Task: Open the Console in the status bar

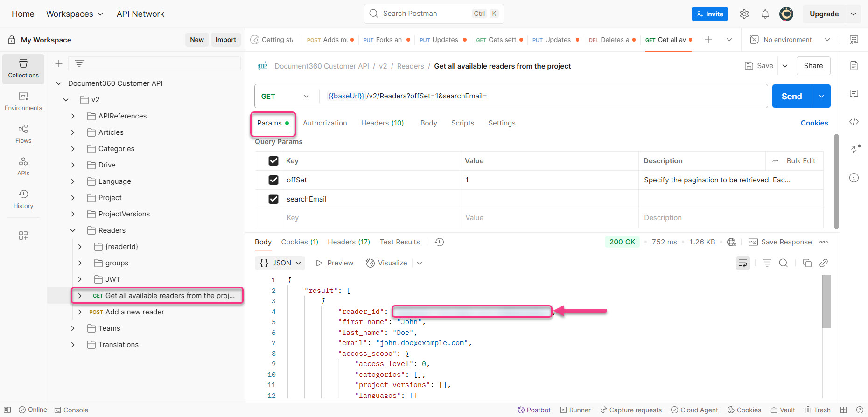Action: pyautogui.click(x=71, y=410)
